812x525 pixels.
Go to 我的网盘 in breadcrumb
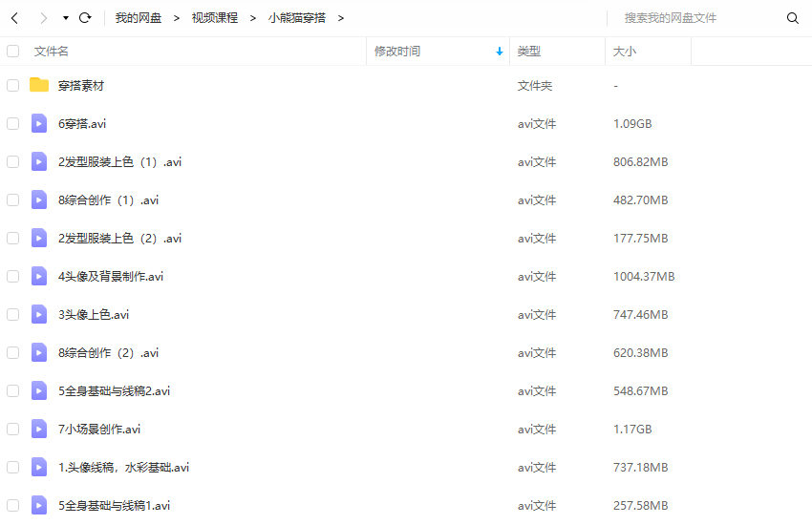(139, 18)
